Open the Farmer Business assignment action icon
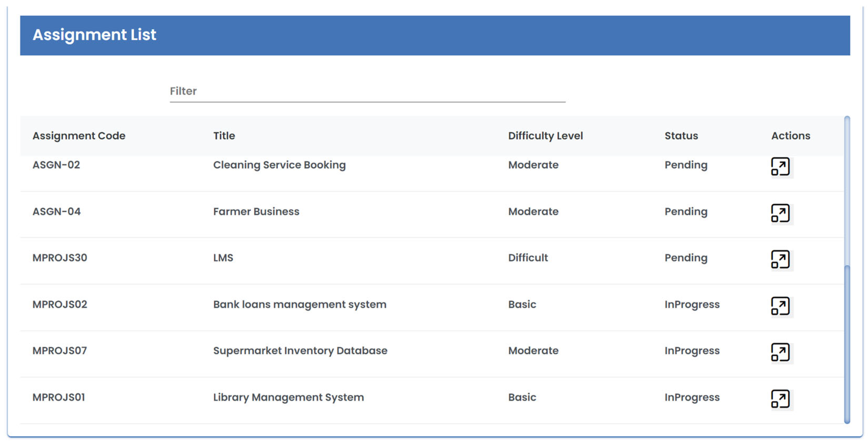 (780, 213)
